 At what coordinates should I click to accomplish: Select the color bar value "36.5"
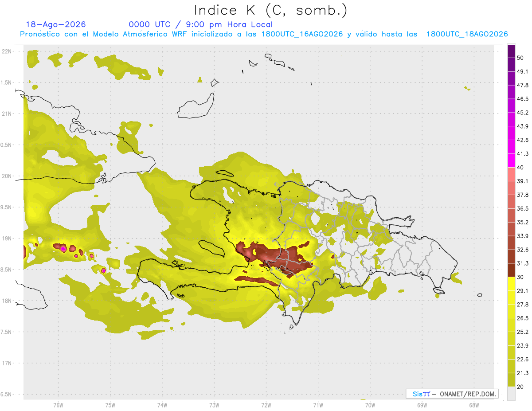(523, 208)
